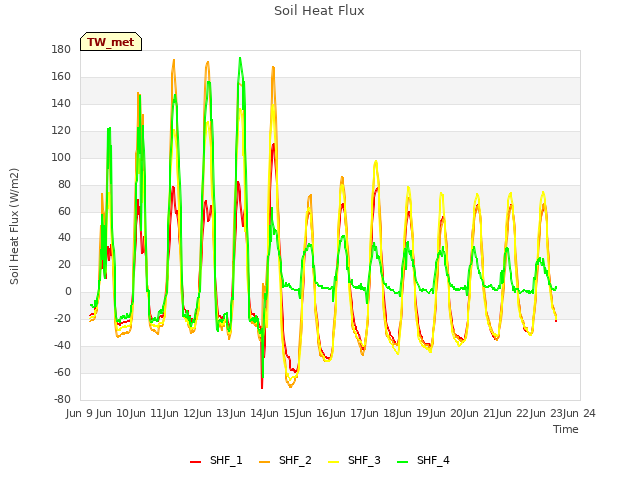Click the Time axis label
This screenshot has height=480, width=640.
pos(566,429)
